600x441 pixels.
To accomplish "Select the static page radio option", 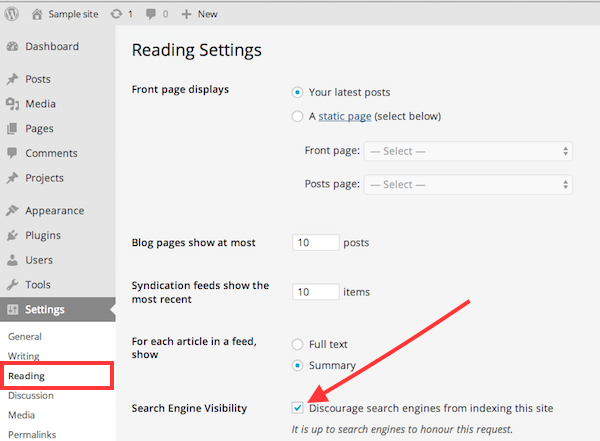I will click(298, 116).
